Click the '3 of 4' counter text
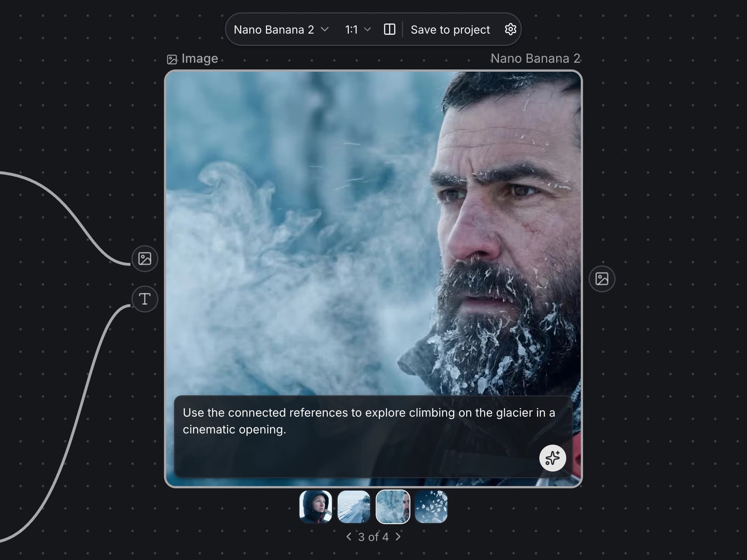 coord(373,537)
